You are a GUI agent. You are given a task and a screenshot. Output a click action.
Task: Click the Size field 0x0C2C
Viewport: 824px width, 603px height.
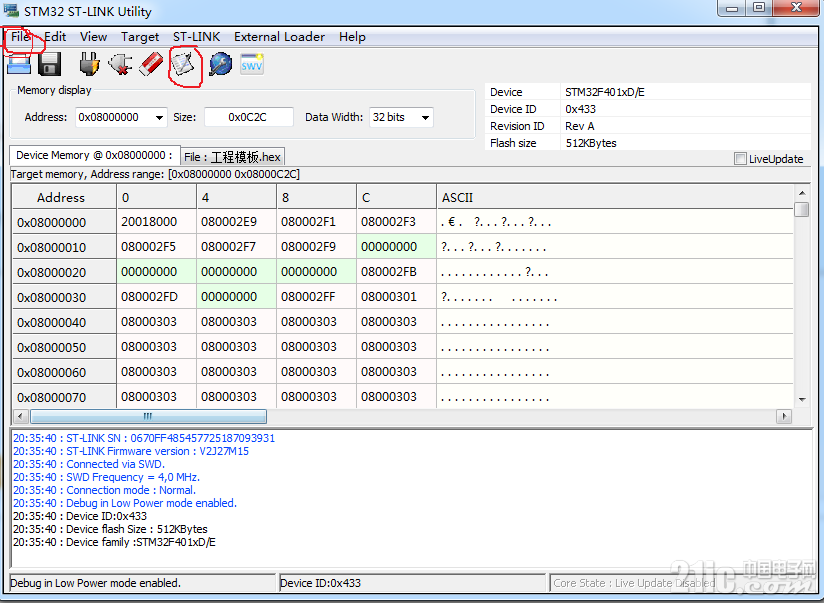pyautogui.click(x=248, y=117)
